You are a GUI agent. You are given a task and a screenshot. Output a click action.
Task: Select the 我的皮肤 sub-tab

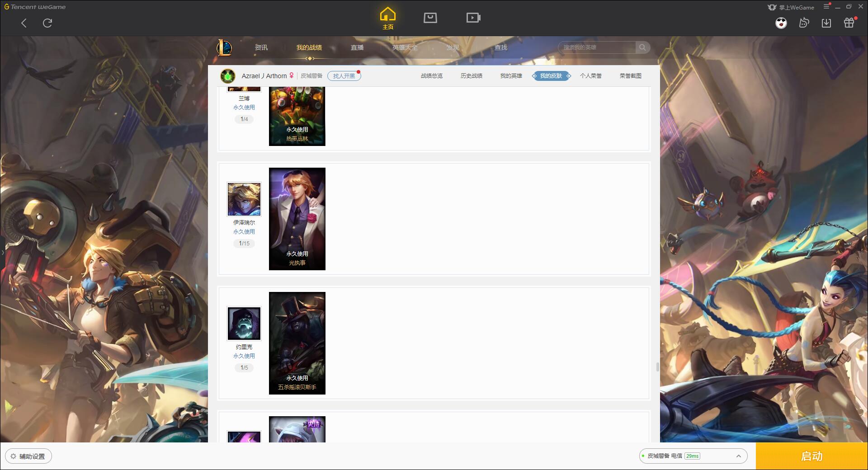pos(551,76)
